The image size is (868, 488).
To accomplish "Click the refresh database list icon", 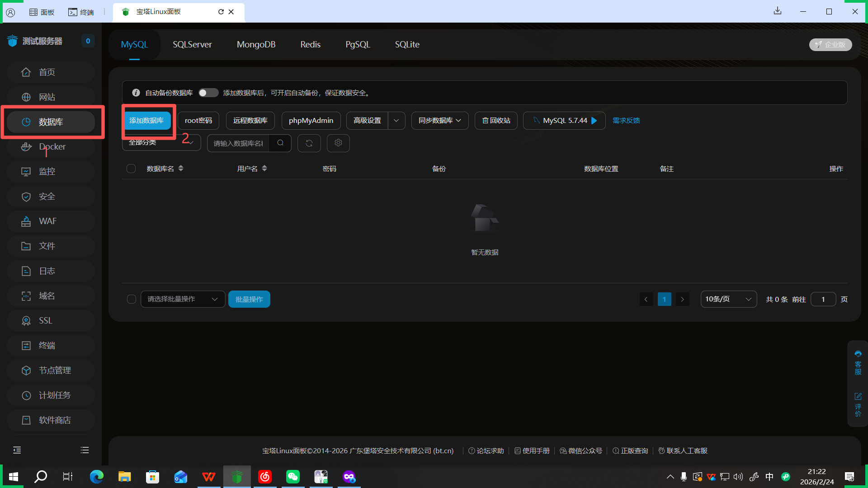I will (x=309, y=143).
